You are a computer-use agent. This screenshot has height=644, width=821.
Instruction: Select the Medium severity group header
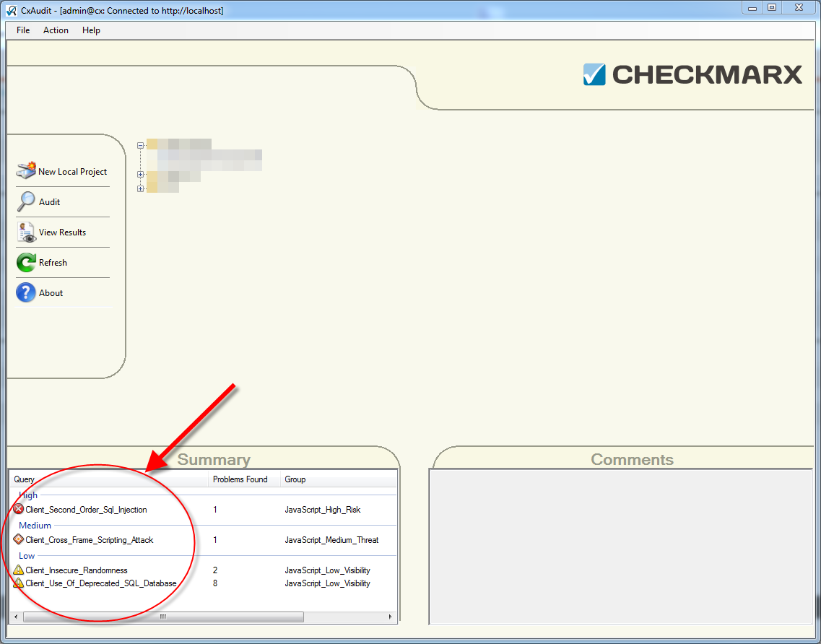click(x=35, y=525)
